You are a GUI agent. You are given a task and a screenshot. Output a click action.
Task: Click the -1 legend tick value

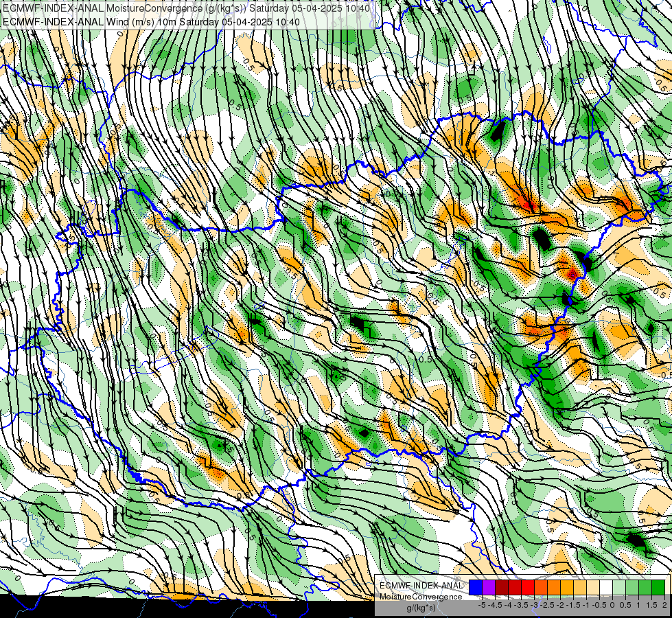click(586, 605)
